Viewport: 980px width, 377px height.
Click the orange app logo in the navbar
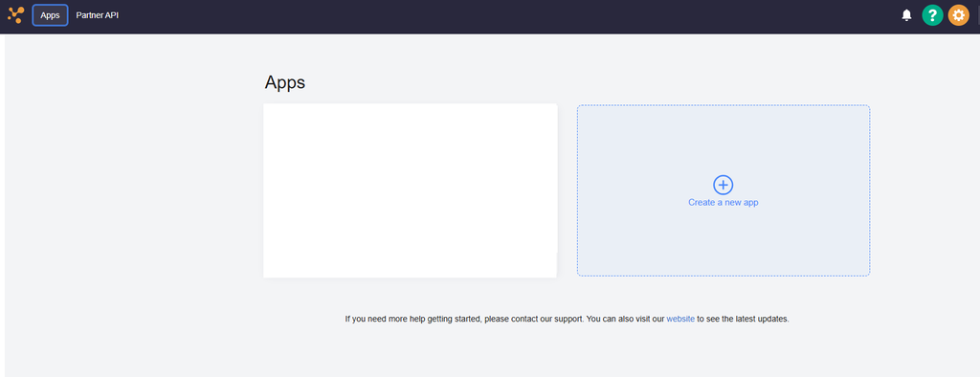[15, 14]
